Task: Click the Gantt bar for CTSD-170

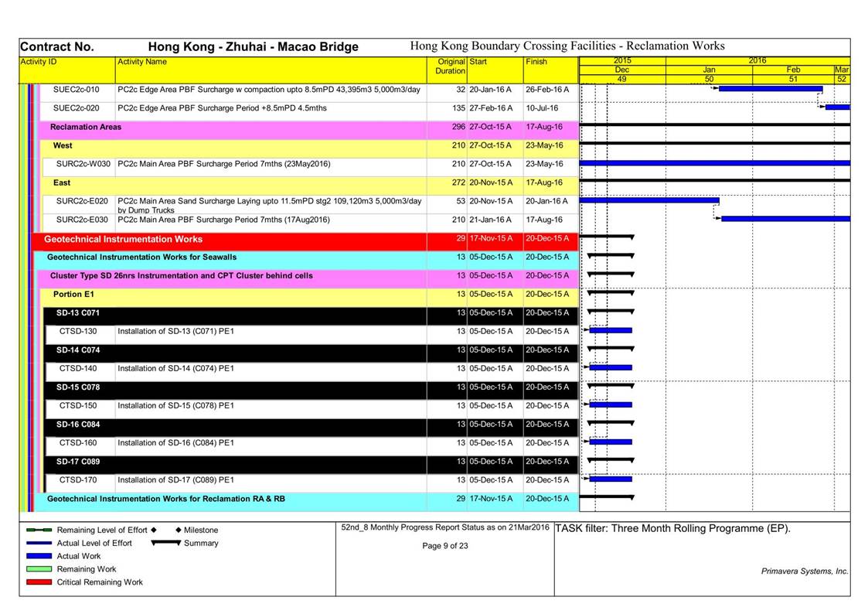Action: [611, 479]
